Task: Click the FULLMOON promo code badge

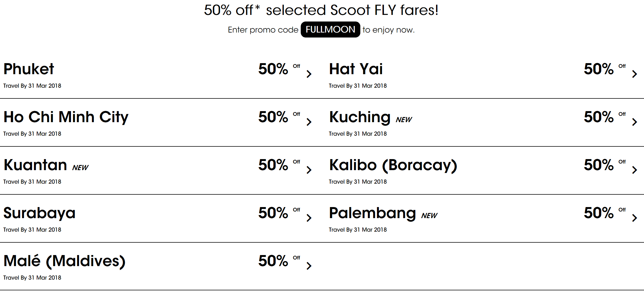Action: click(330, 30)
